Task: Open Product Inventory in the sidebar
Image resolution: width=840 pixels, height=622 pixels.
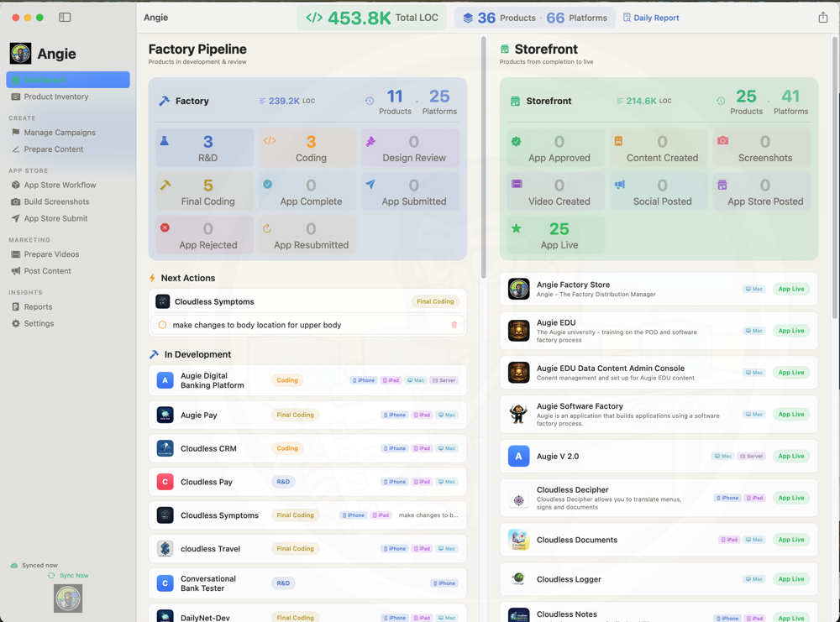Action: coord(68,97)
